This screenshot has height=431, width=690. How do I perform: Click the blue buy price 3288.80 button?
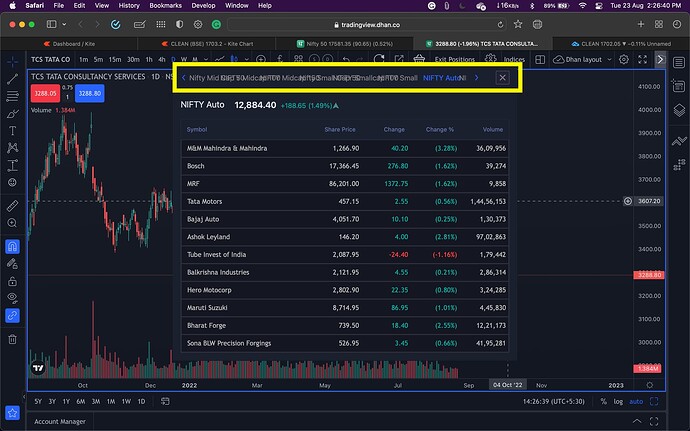[90, 93]
